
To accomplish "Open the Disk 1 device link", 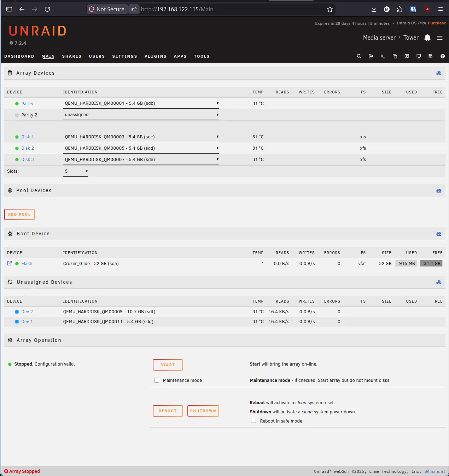I will click(x=28, y=137).
